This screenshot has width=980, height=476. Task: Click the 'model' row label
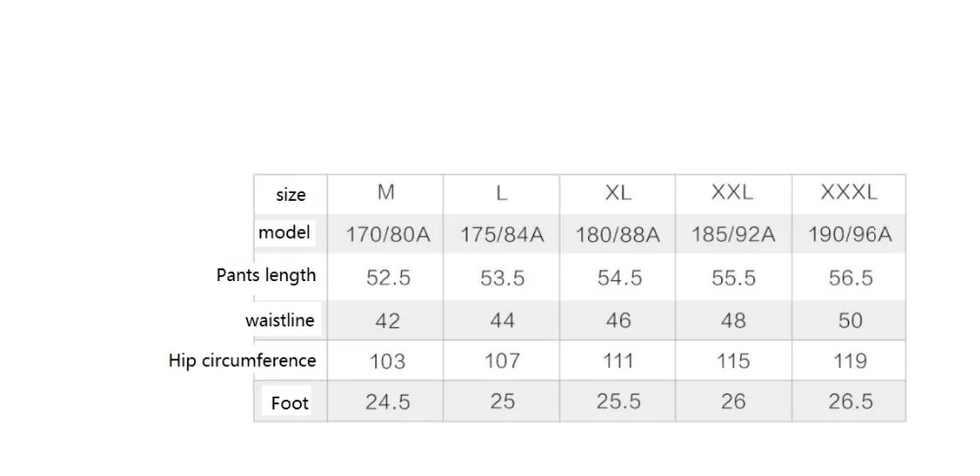pos(284,232)
